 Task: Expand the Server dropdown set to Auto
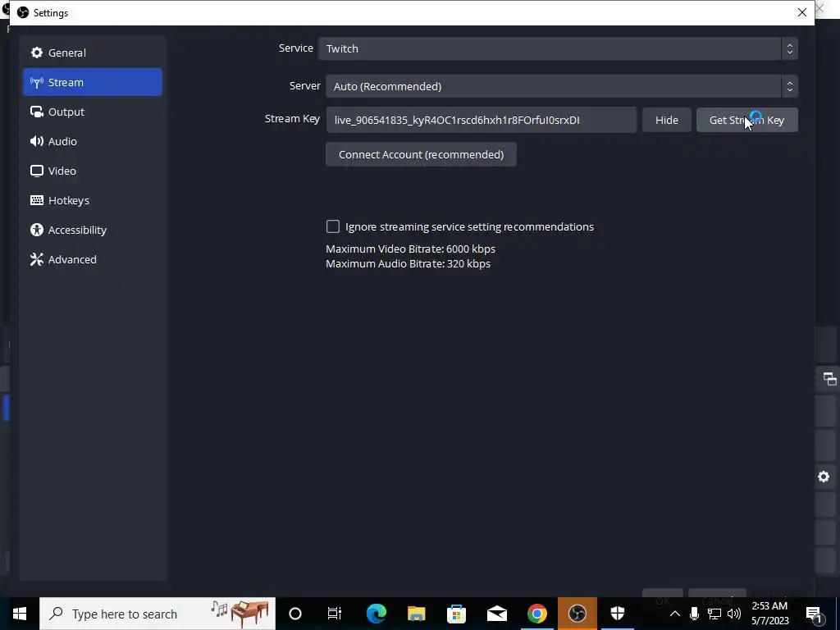(561, 86)
